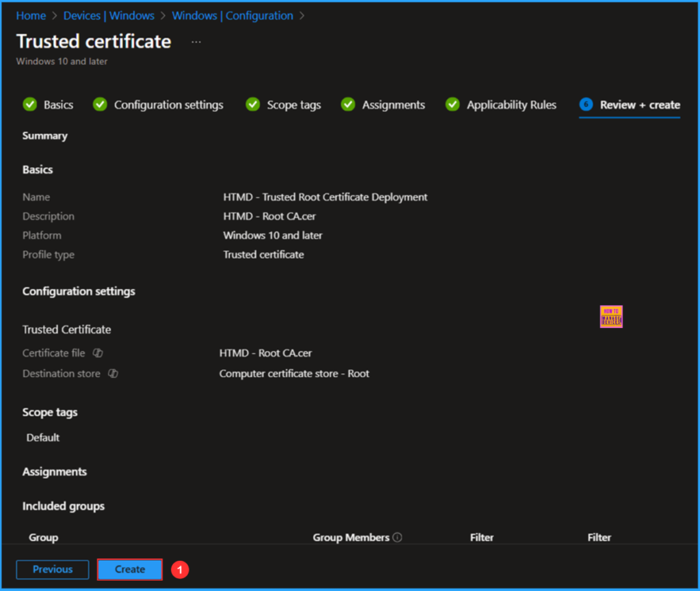Open the ellipsis menu beside Trusted certificate
Screen dimensions: 700x591
pos(196,42)
